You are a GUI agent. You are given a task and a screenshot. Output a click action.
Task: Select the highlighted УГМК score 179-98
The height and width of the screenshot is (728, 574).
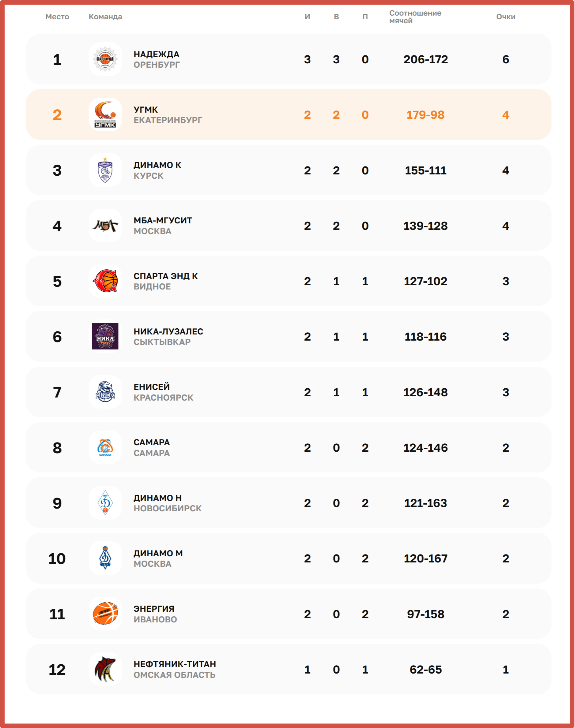click(425, 115)
